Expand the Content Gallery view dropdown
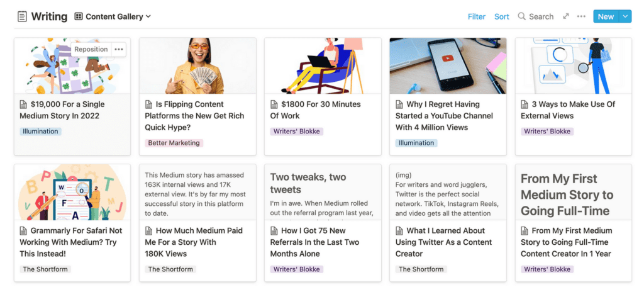The height and width of the screenshot is (287, 644). (x=148, y=16)
